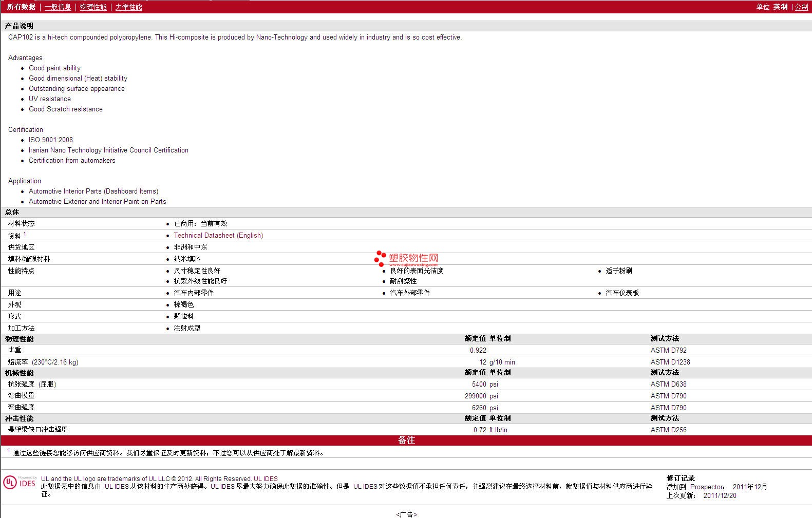This screenshot has height=518, width=812.
Task: Select the 所有数据 tab
Action: pos(21,7)
